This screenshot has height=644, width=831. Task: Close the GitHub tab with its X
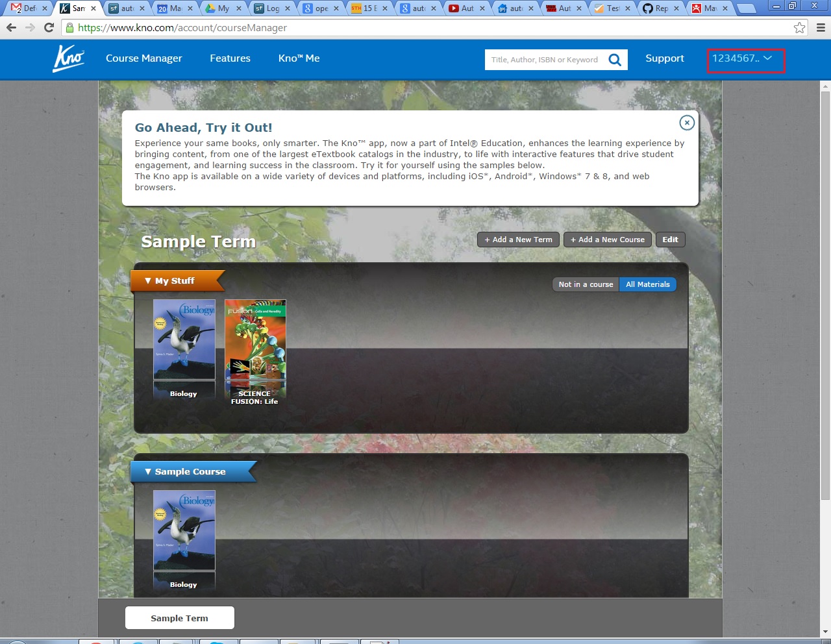point(677,8)
